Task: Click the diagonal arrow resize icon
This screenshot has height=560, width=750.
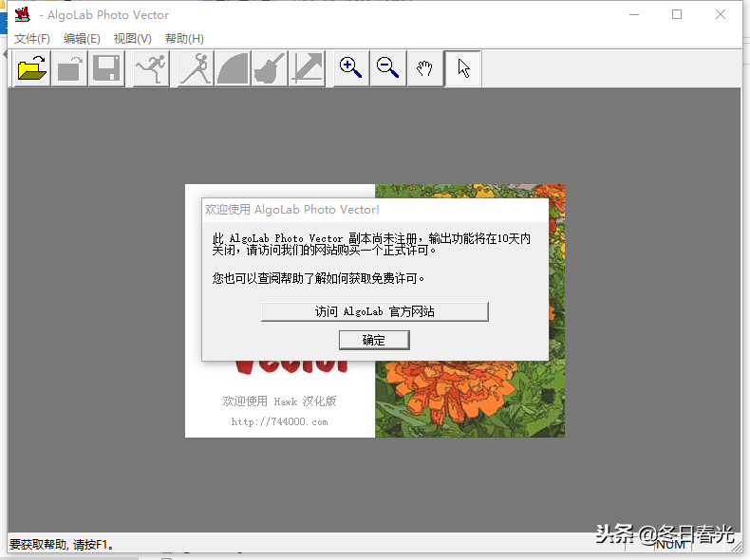Action: pyautogui.click(x=308, y=68)
